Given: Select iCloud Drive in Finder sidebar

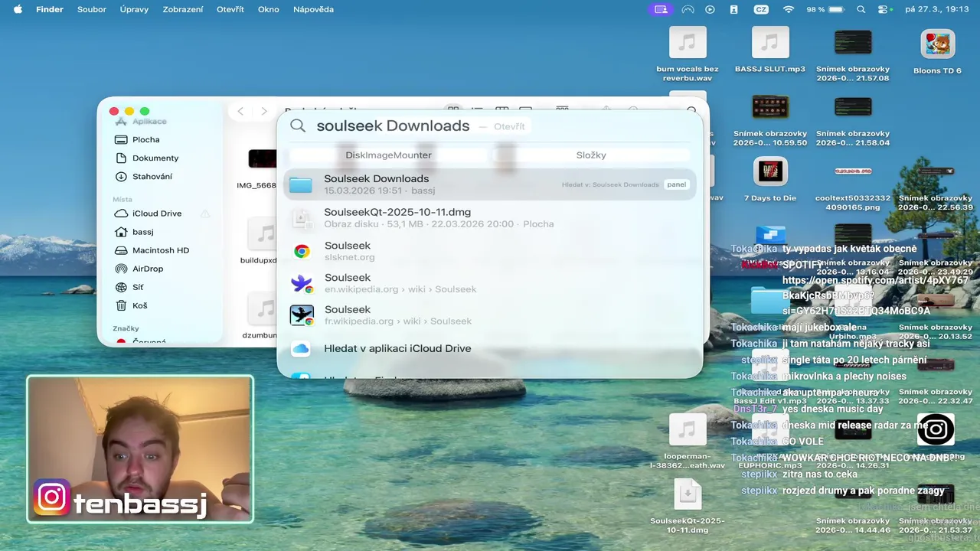Looking at the screenshot, I should pos(156,214).
